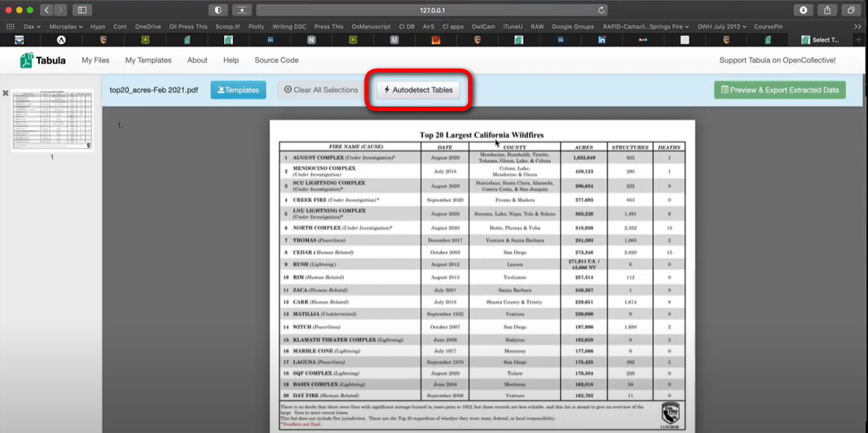
Task: Click the Tabula logo icon
Action: pyautogui.click(x=27, y=60)
